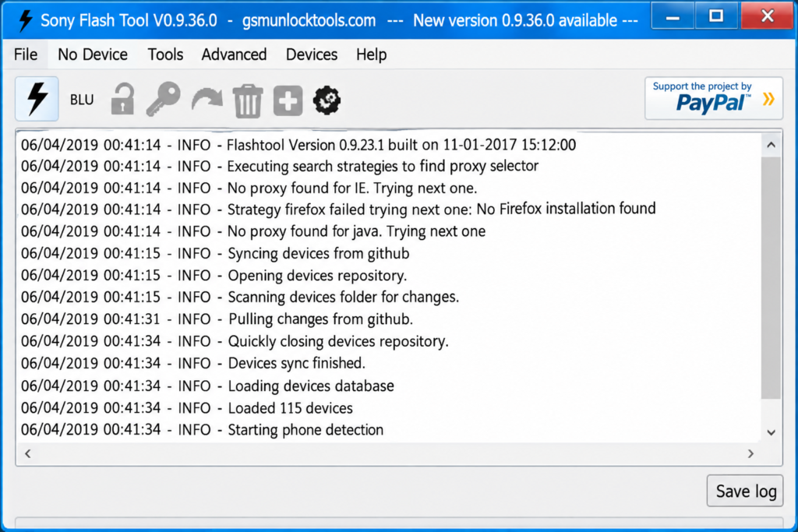Click log line 'No proxy found for java'
The image size is (798, 532).
253,231
